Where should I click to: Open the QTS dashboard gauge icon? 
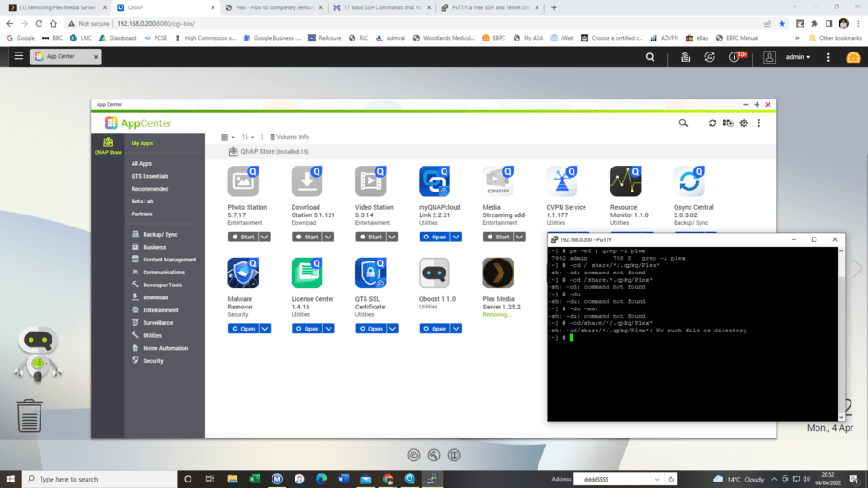tap(853, 57)
